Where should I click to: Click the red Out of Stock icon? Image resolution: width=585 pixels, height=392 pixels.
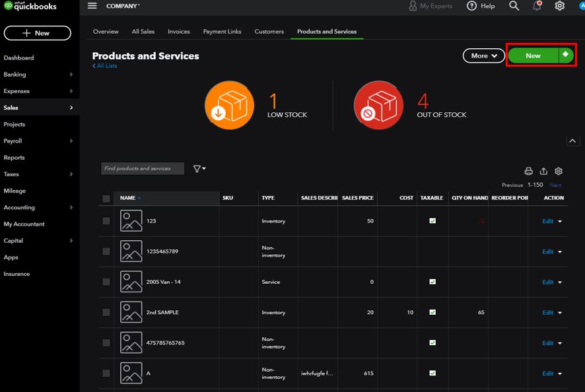click(378, 106)
